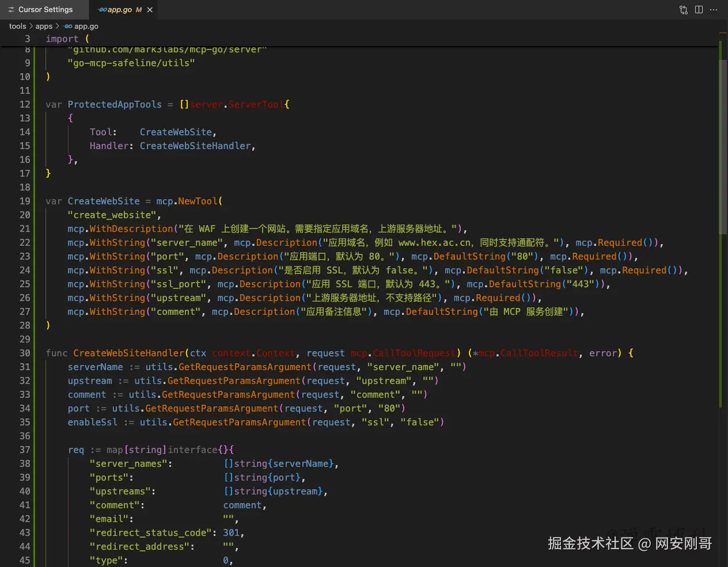Click the "go-mcp-safeline/utils" import path
This screenshot has height=567, width=728.
coord(131,63)
